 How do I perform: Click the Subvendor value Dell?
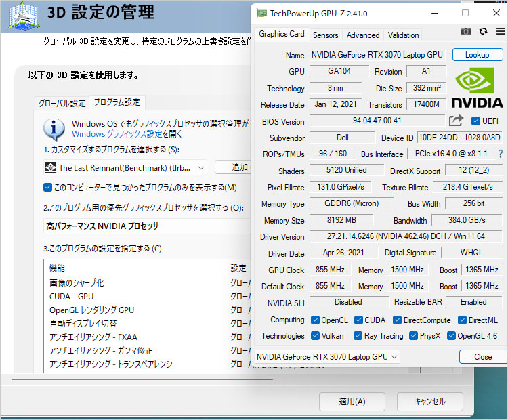[343, 138]
